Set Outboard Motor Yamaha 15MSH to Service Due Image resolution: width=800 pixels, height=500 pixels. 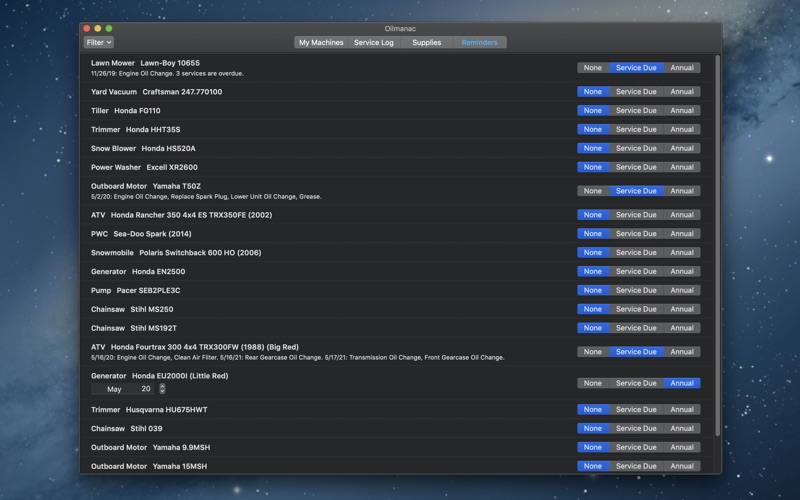click(636, 466)
